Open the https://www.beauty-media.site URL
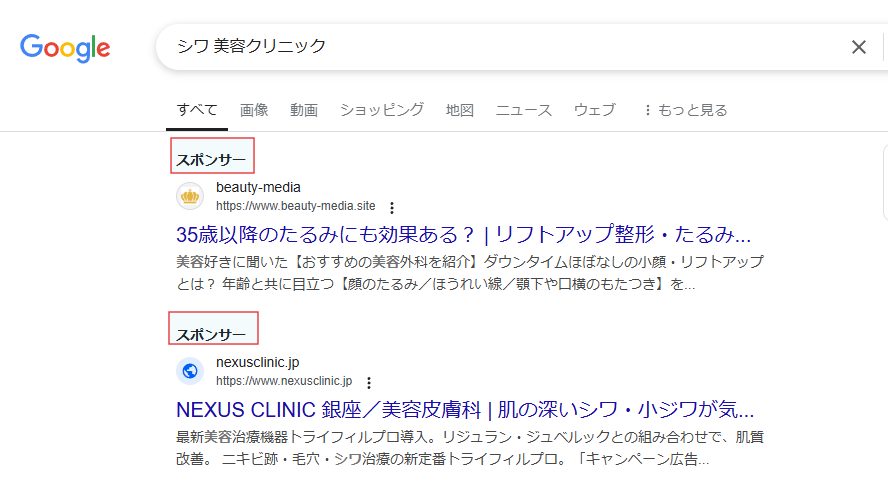Screen dimensions: 888x492 pyautogui.click(x=296, y=206)
